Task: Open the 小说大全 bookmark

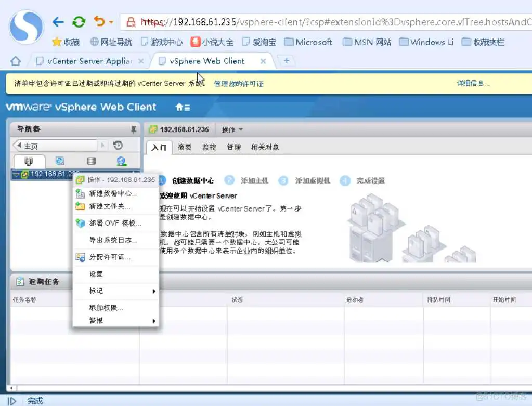Action: pos(212,42)
